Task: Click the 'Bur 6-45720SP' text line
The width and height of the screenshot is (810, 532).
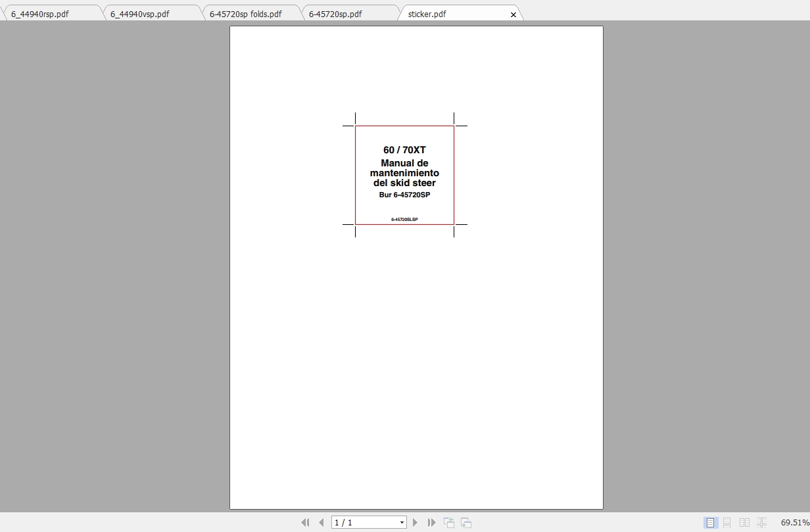Action: (x=404, y=195)
